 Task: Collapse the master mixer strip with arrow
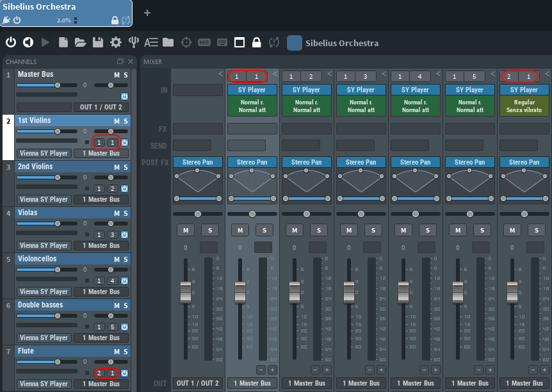coord(220,74)
